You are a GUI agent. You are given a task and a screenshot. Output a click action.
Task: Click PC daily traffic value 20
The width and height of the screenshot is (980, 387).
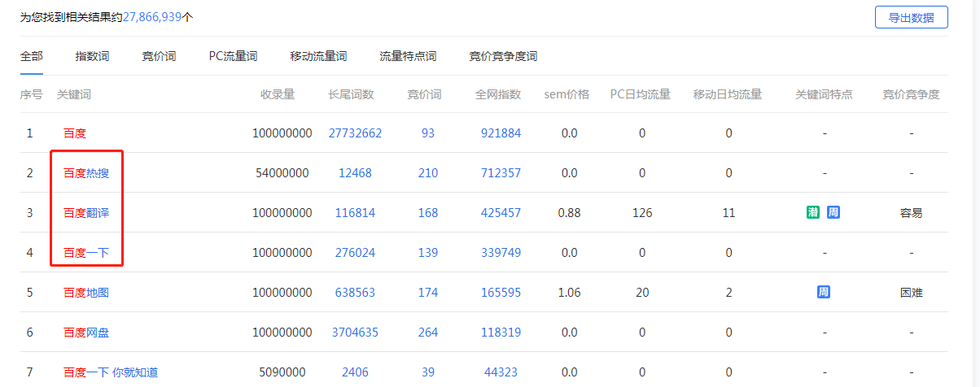[x=642, y=293]
